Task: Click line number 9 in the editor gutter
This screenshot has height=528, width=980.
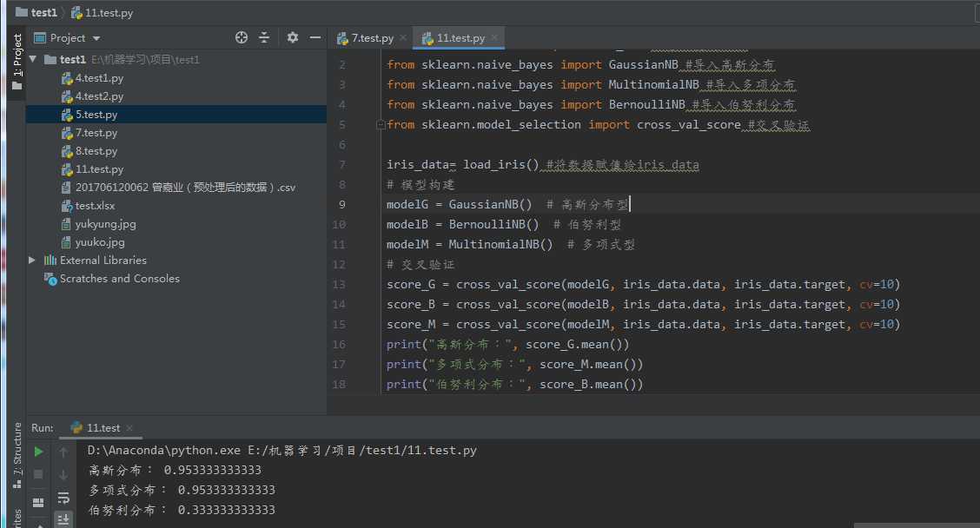Action: (342, 204)
